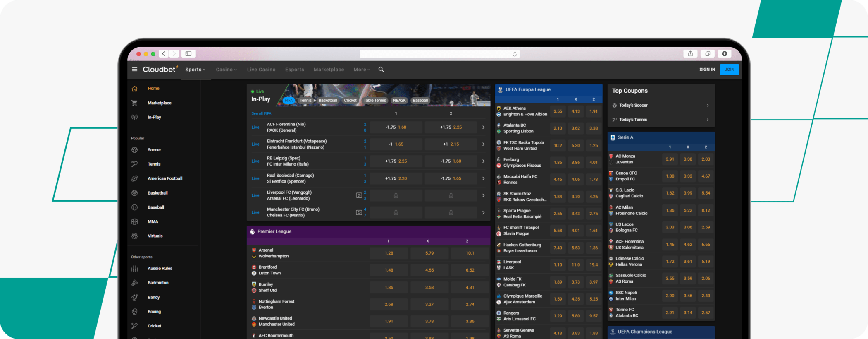Select the American Football icon in the sidebar

click(x=134, y=178)
